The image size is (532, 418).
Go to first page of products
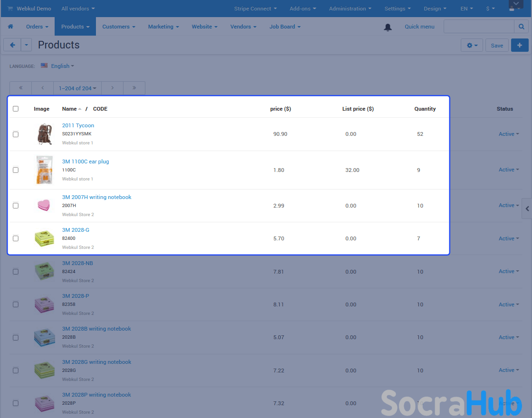21,88
